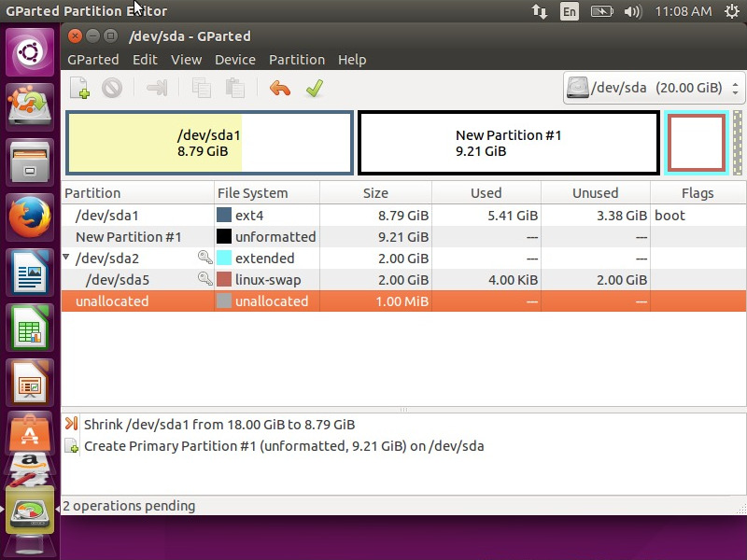Open Ubuntu Dash from the launcher
The width and height of the screenshot is (747, 560).
click(30, 52)
